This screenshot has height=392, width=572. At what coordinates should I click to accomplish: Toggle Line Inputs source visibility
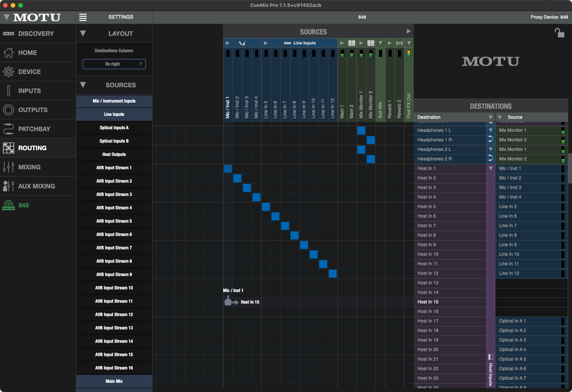pyautogui.click(x=114, y=114)
